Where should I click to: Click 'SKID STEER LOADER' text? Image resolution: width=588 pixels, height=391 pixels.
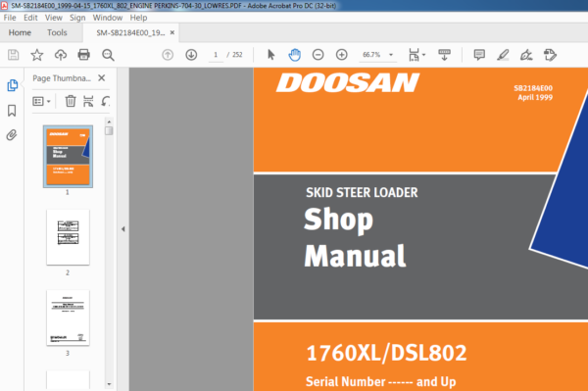tap(362, 192)
